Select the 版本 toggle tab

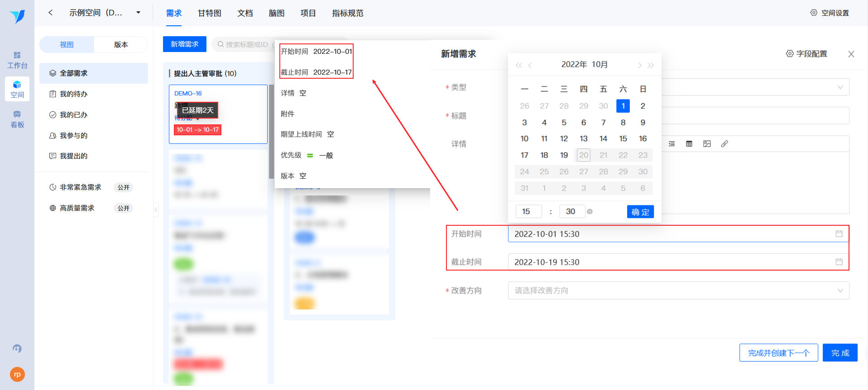121,44
